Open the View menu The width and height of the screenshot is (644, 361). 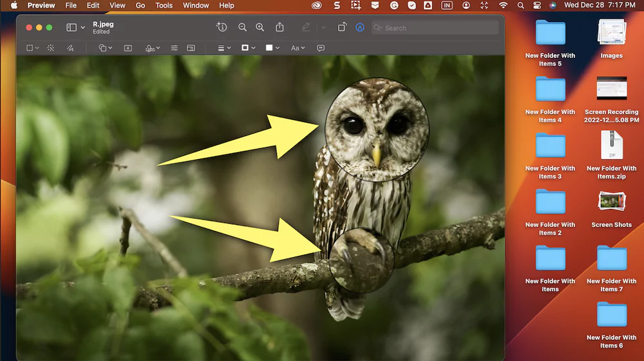click(x=117, y=5)
